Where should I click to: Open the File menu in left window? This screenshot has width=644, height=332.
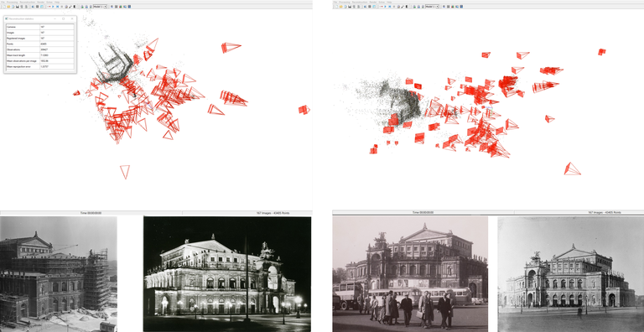[x=3, y=2]
